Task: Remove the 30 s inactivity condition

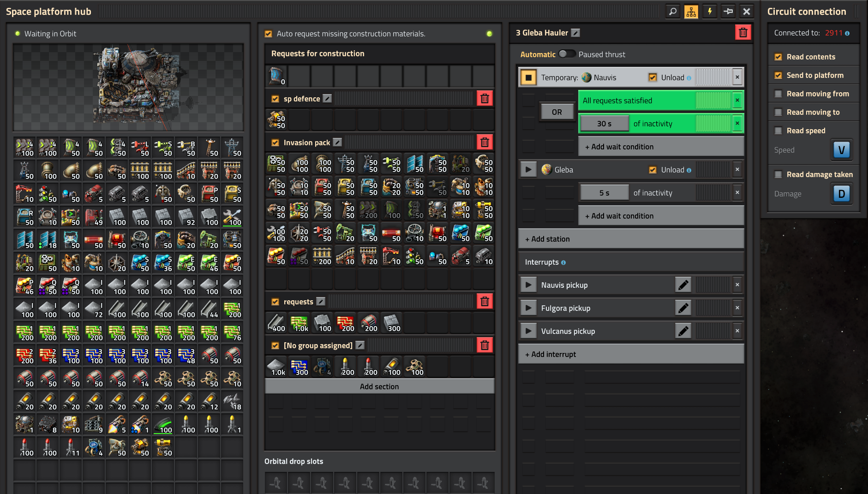Action: pyautogui.click(x=737, y=123)
